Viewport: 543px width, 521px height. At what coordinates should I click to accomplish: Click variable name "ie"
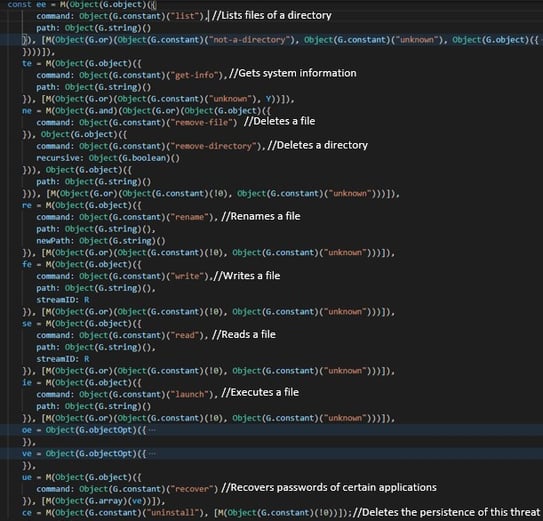click(27, 383)
